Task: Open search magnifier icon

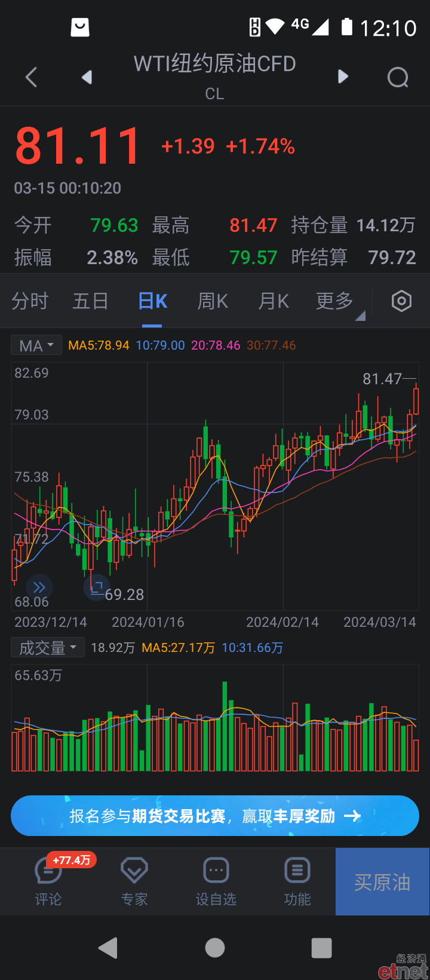Action: (x=398, y=77)
